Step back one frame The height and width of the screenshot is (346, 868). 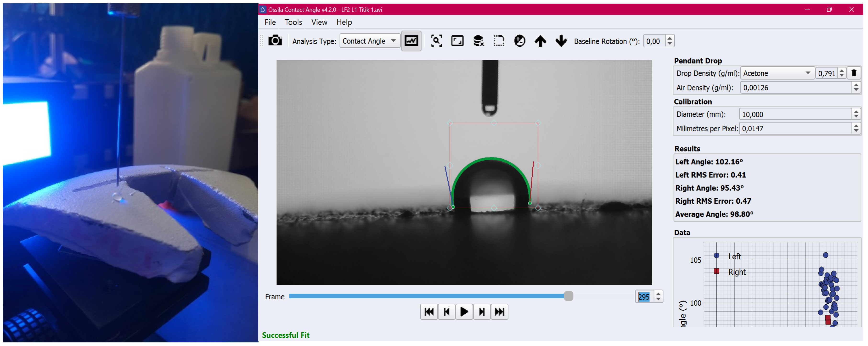(x=446, y=312)
